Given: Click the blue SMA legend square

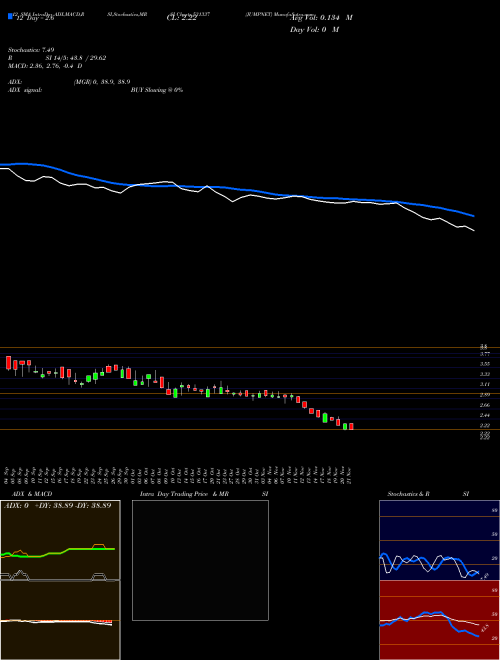Looking at the screenshot, I should (x=11, y=17).
